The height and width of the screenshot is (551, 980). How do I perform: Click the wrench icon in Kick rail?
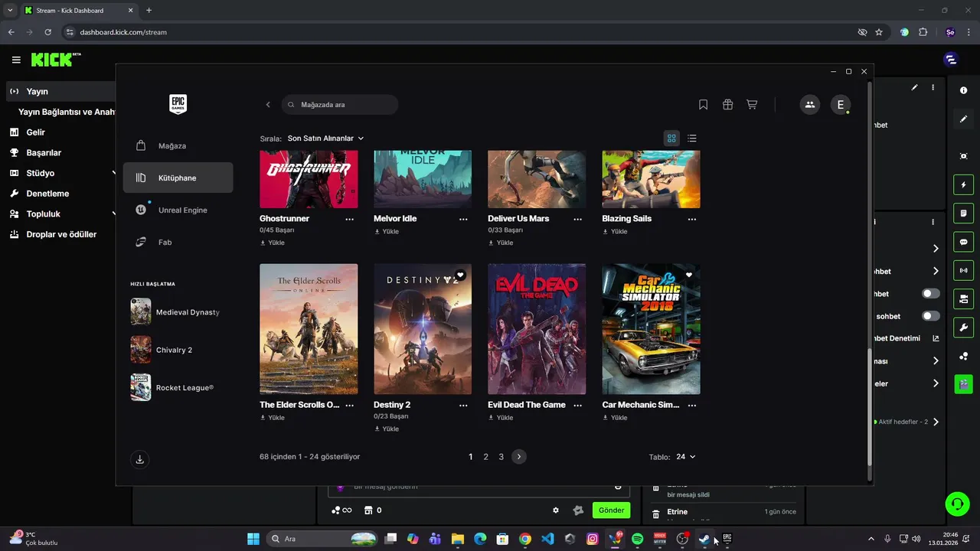[x=964, y=328]
